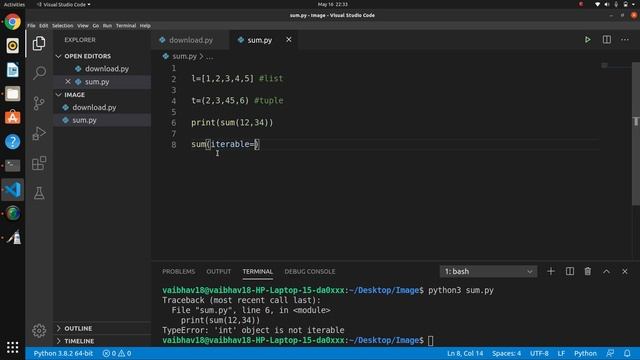This screenshot has width=640, height=360.
Task: Change indentation via Spaces: 4
Action: click(x=507, y=353)
